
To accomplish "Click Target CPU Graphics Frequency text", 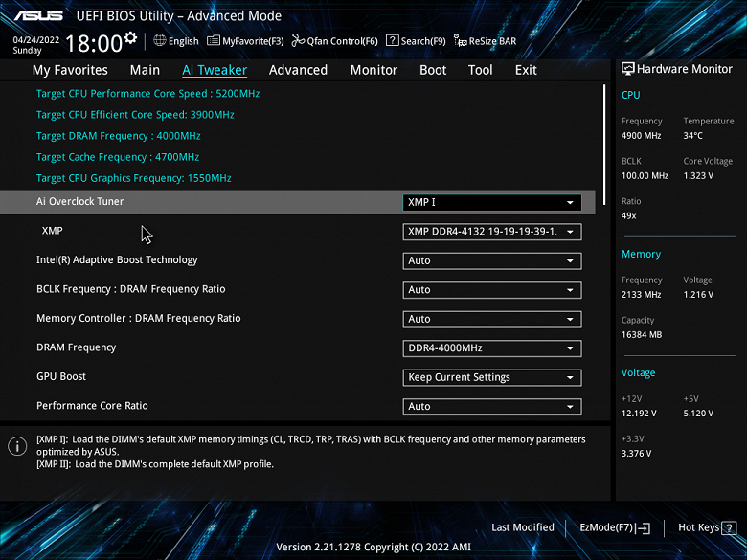I will pos(134,178).
